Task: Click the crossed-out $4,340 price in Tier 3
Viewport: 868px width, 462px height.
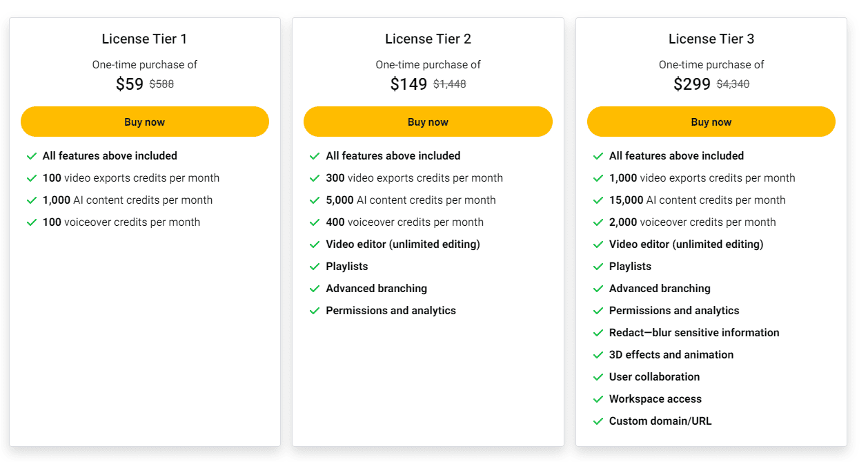Action: pyautogui.click(x=733, y=84)
